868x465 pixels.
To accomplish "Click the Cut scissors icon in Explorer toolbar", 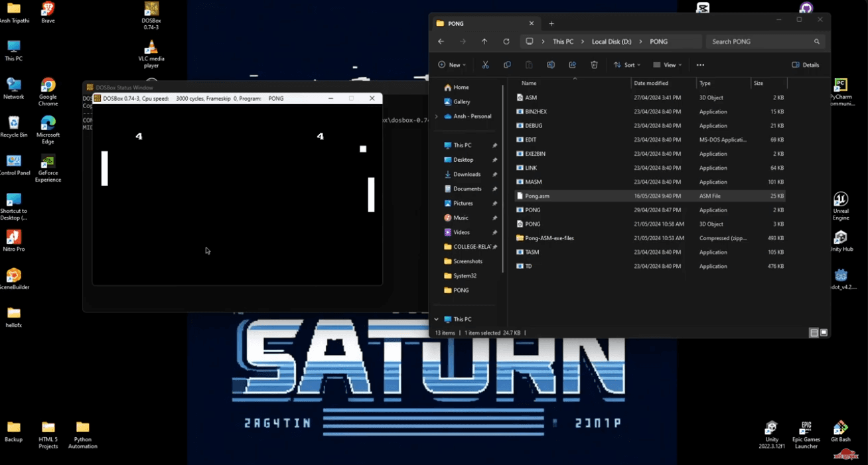I will coord(485,65).
